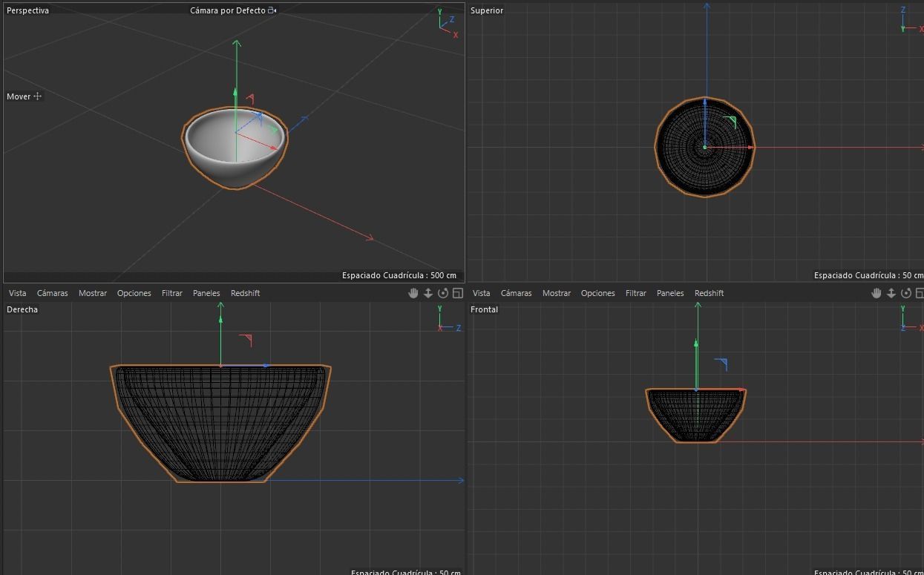Viewport: 924px width, 575px height.
Task: Click the Mover tool cross icon
Action: coord(38,96)
